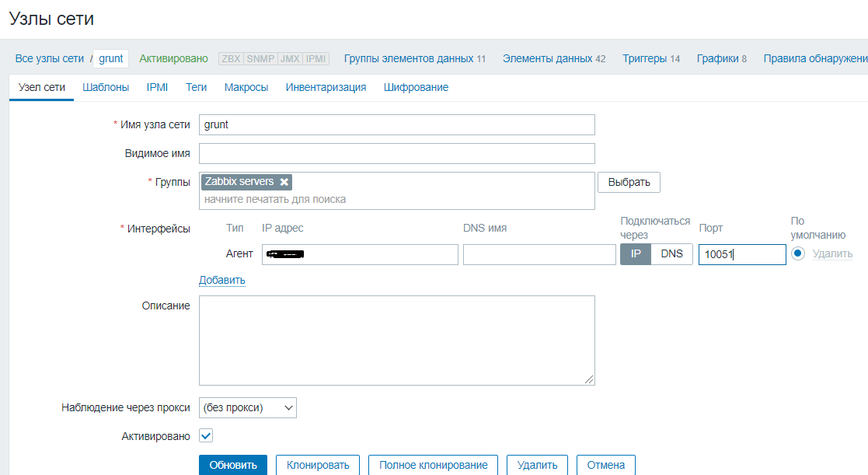Click the Клонировать button

[x=318, y=464]
